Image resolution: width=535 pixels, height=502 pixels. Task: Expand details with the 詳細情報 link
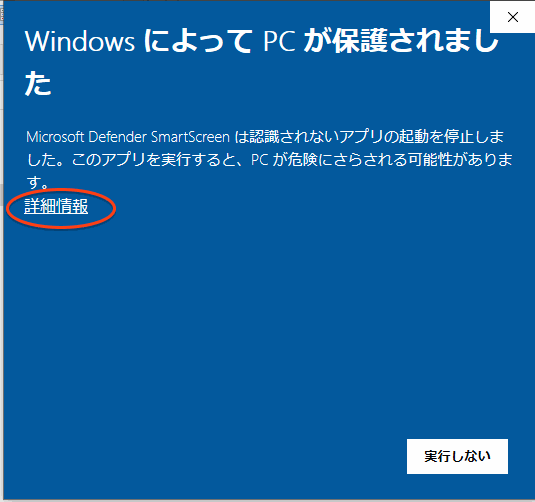[56, 206]
